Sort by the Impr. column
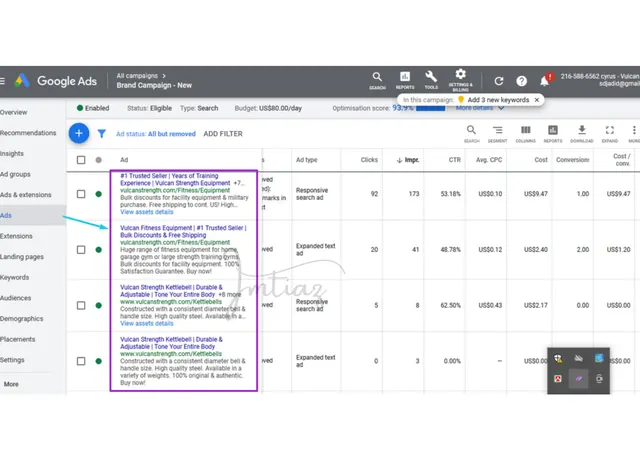 tap(408, 160)
